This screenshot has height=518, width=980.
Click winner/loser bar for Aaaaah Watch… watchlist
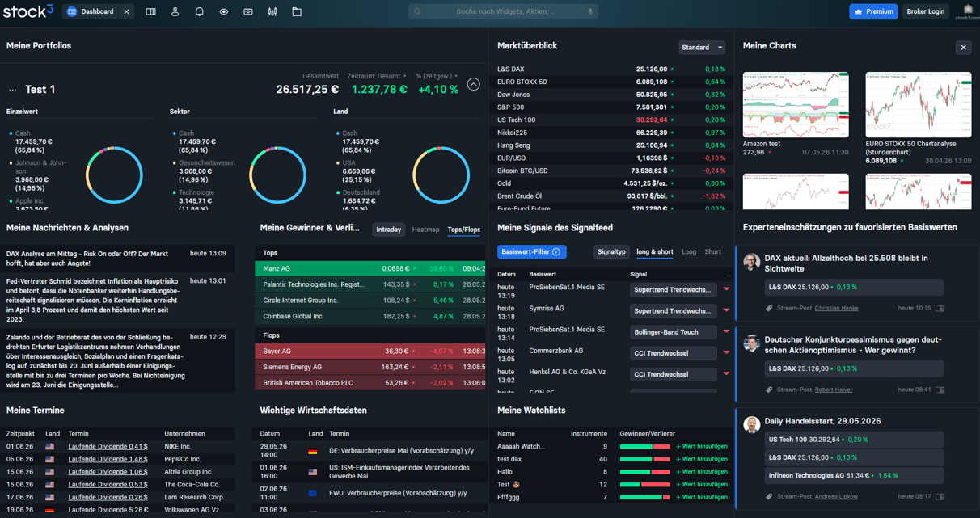644,447
